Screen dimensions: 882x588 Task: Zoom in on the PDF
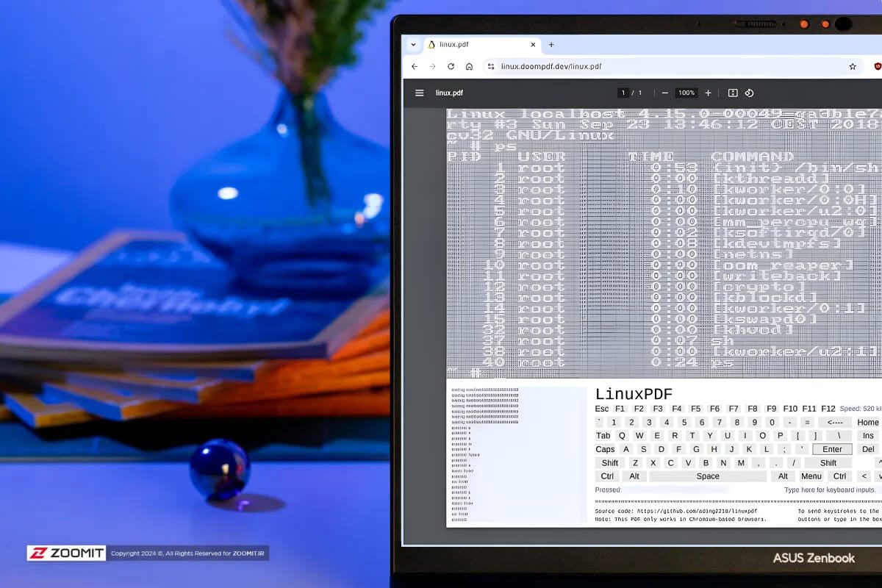click(x=709, y=93)
